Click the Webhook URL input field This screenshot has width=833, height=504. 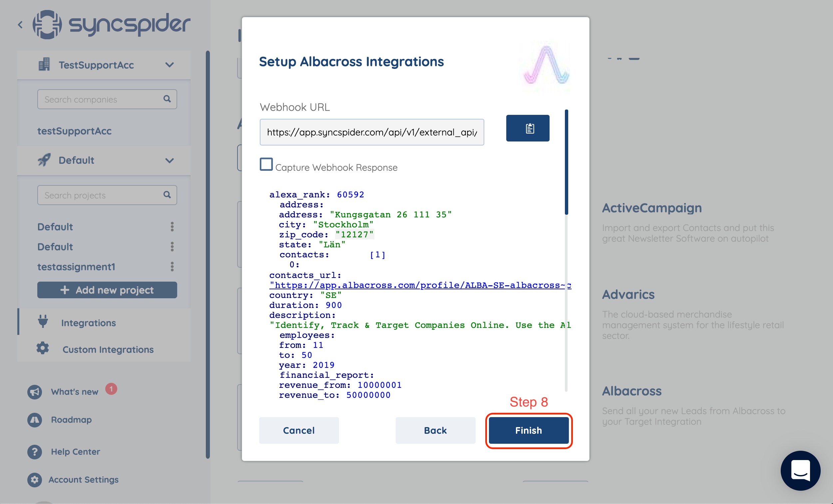pyautogui.click(x=372, y=132)
